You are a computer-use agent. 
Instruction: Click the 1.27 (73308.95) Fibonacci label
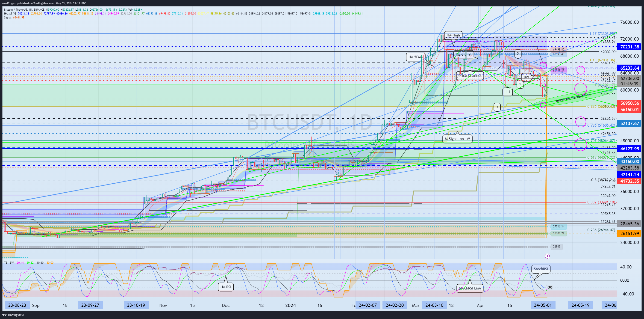pos(602,33)
